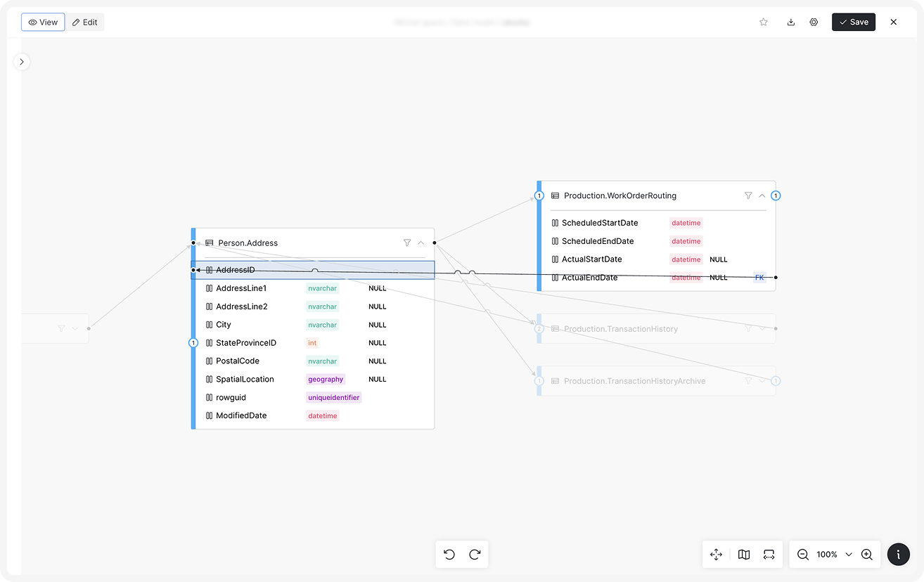
Task: Expand the left sidebar panel arrow
Action: (22, 62)
